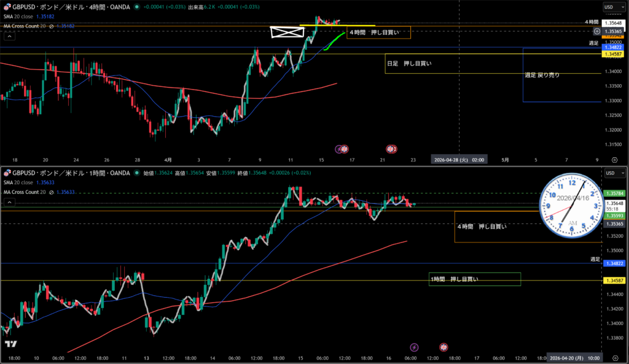Click the GBPUSD 1時間 symbol title in the lower chart

pyautogui.click(x=68, y=173)
